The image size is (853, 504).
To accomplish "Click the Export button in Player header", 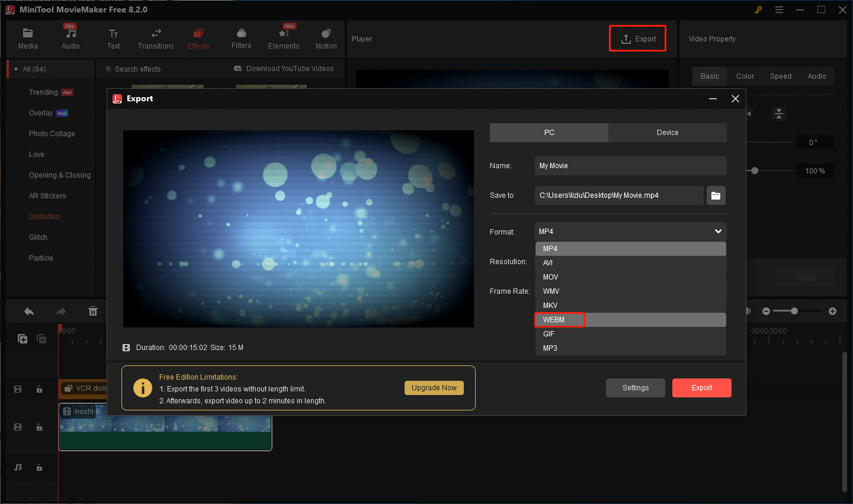I will 638,39.
